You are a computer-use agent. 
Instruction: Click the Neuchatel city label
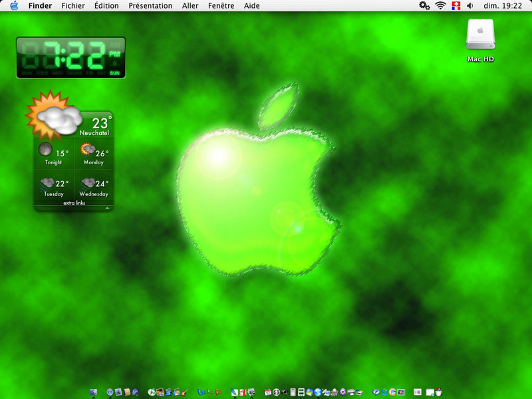tap(94, 133)
